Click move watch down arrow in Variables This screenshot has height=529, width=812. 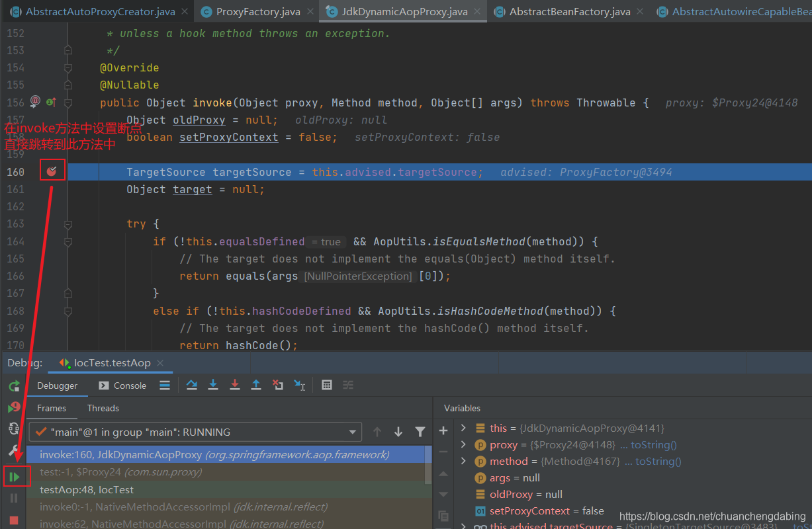[x=443, y=495]
